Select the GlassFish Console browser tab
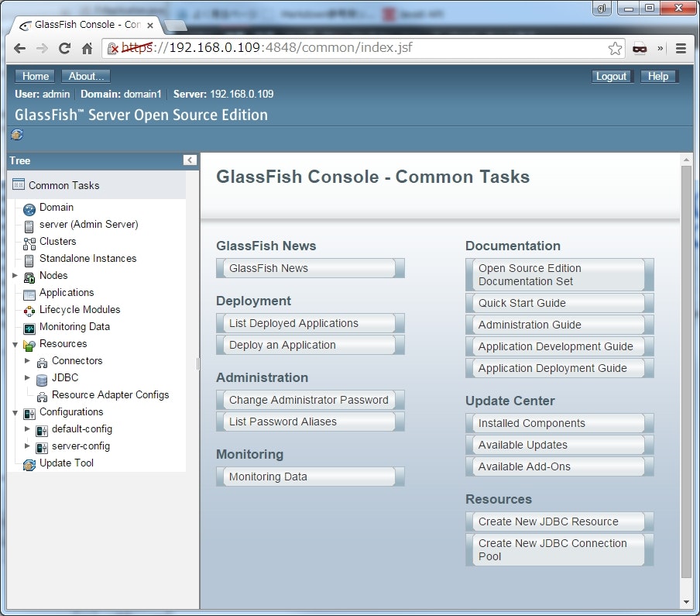The width and height of the screenshot is (700, 616). 87,25
